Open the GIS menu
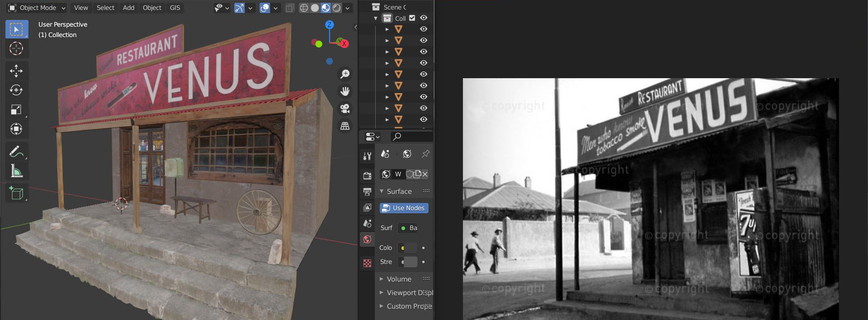Viewport: 868px width, 320px height. pyautogui.click(x=175, y=8)
